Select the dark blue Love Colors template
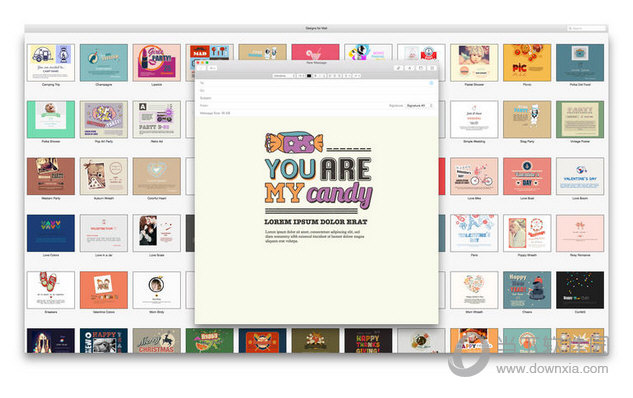 (51, 233)
